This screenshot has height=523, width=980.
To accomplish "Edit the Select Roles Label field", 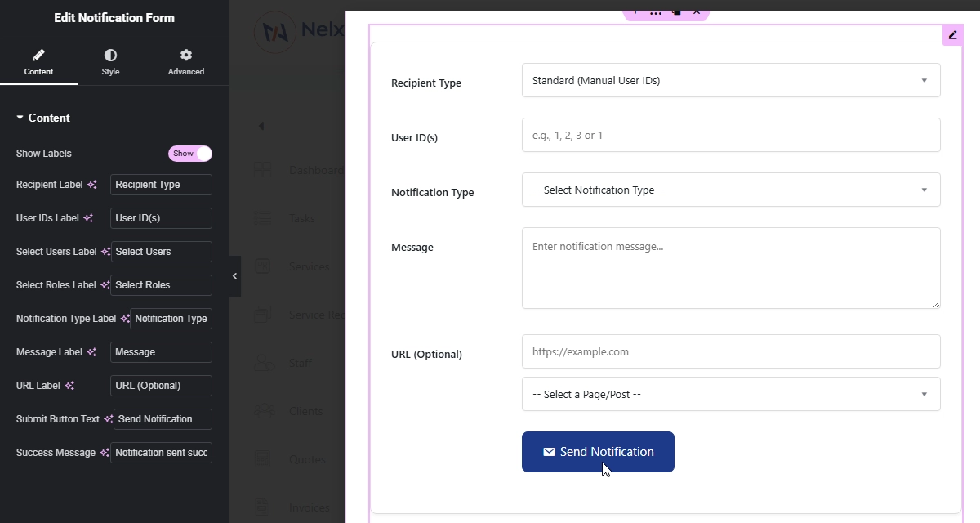I will click(161, 285).
